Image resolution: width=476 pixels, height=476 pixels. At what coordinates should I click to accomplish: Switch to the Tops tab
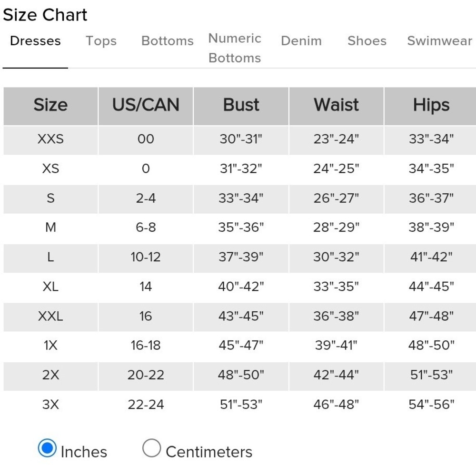(x=101, y=40)
